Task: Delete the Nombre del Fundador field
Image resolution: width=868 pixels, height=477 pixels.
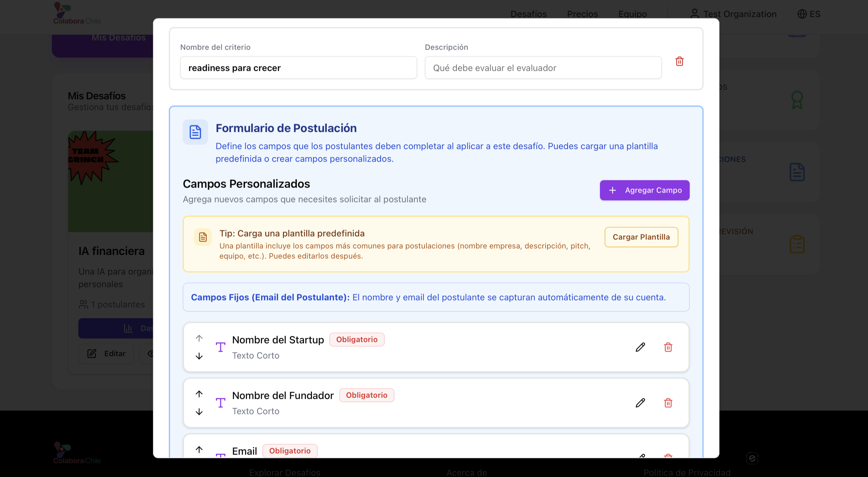Action: coord(668,403)
